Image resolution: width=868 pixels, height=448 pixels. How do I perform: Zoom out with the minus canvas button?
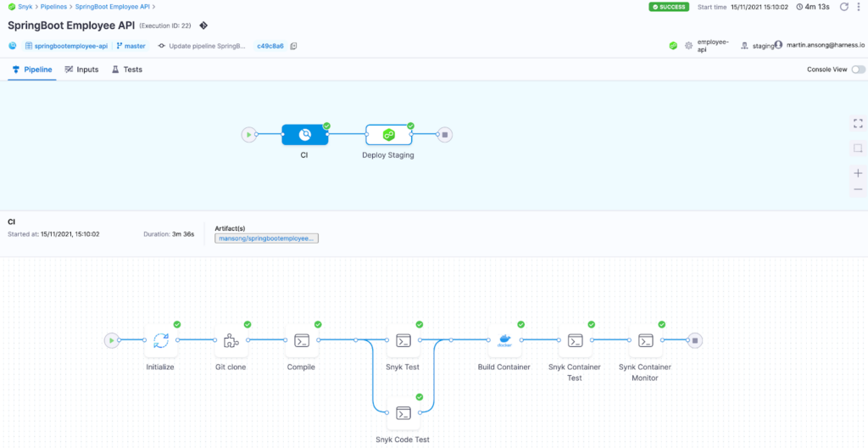[x=858, y=189]
